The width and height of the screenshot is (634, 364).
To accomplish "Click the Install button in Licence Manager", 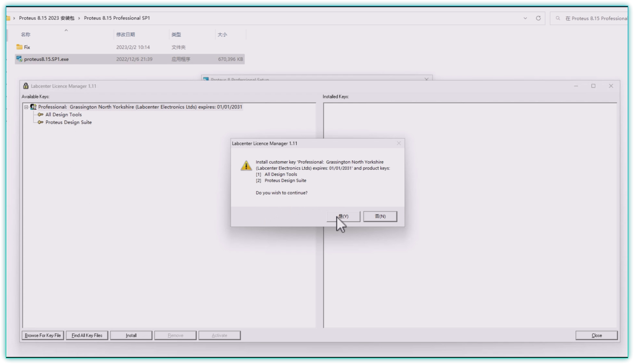I will pyautogui.click(x=131, y=335).
